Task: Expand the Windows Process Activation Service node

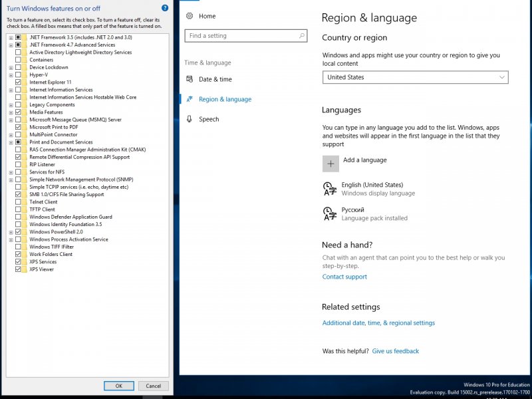Action: (x=11, y=239)
